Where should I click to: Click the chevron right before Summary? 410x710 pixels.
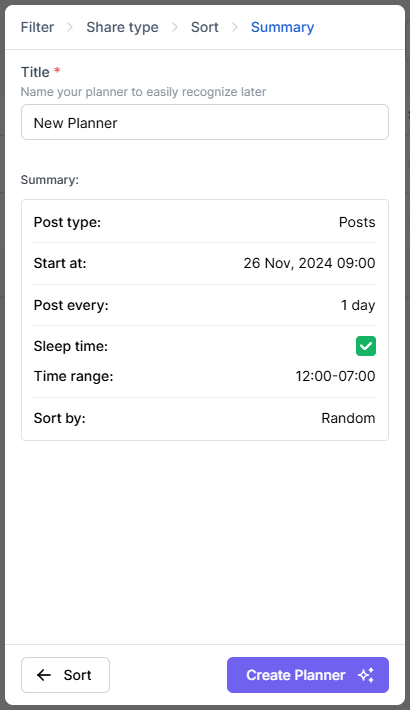pos(235,27)
